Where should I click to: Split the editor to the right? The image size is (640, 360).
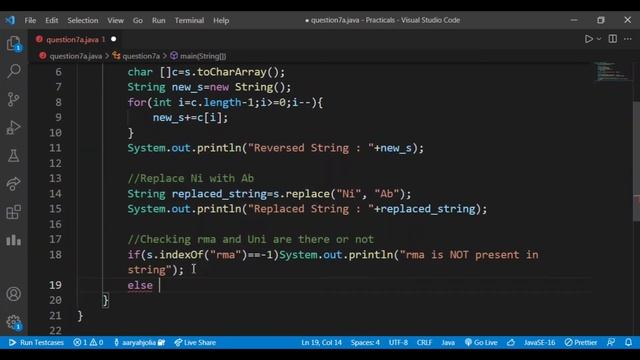pyautogui.click(x=613, y=39)
